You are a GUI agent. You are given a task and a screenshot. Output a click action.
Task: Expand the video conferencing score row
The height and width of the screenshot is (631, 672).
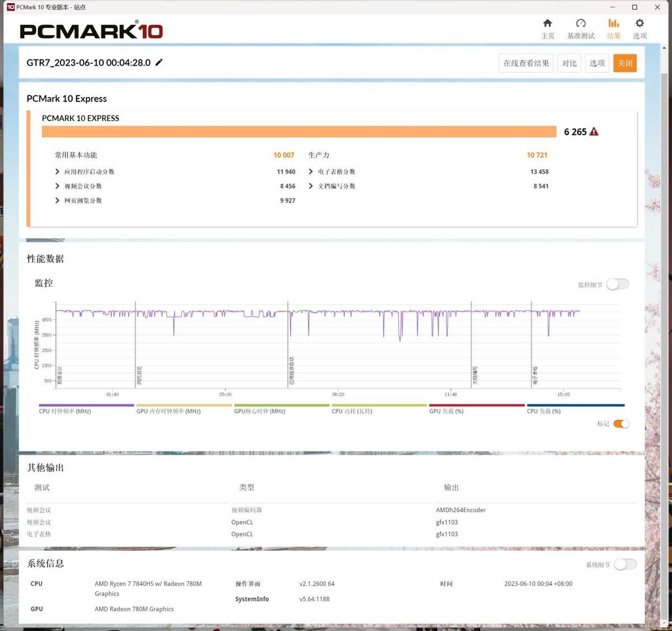coord(57,186)
